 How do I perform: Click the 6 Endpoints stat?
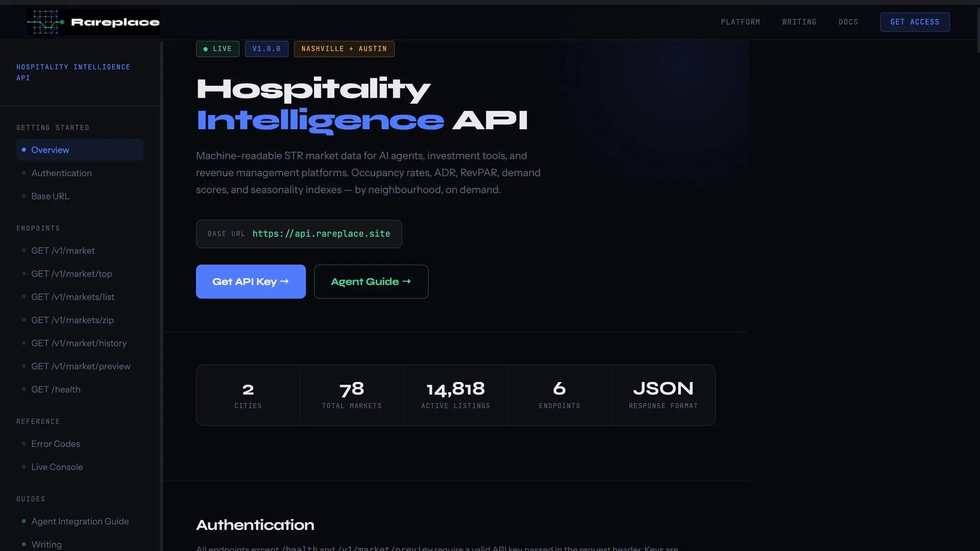(x=559, y=396)
